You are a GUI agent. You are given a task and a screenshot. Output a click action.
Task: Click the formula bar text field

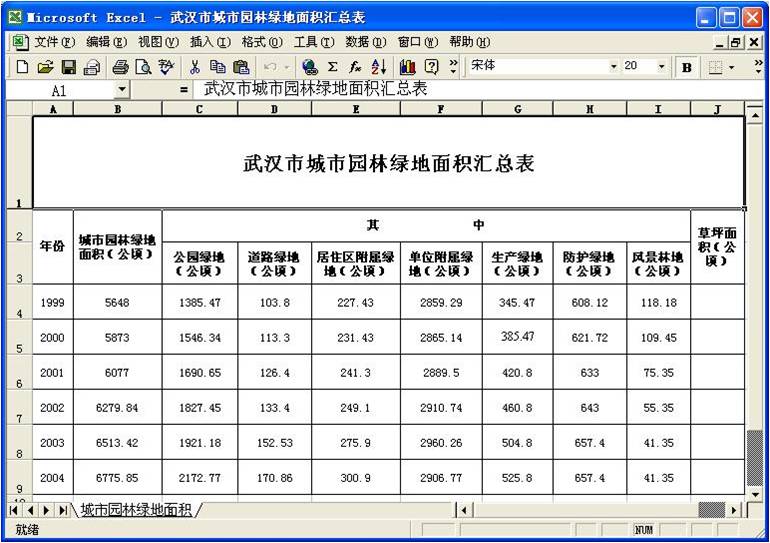[x=470, y=89]
